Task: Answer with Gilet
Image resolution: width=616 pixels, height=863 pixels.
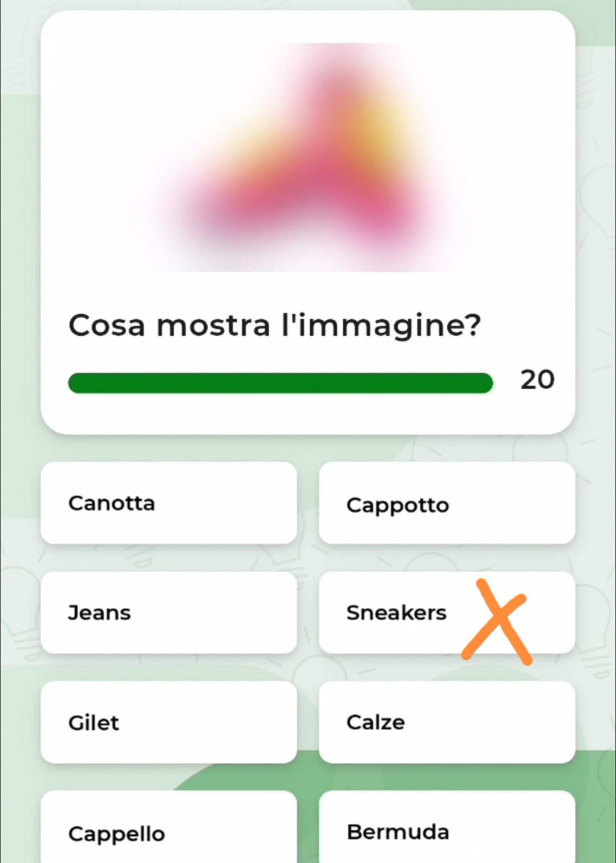Action: pos(168,722)
